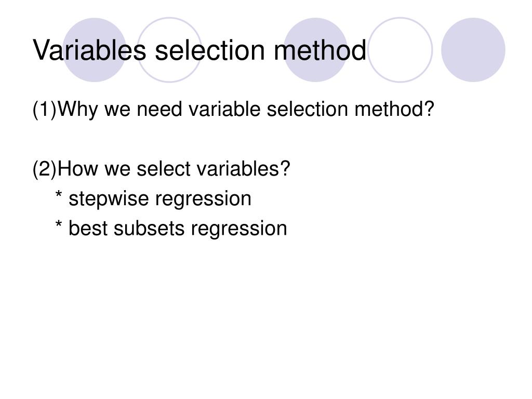Click the '(2)' numbering label
The height and width of the screenshot is (399, 532).
(45, 169)
